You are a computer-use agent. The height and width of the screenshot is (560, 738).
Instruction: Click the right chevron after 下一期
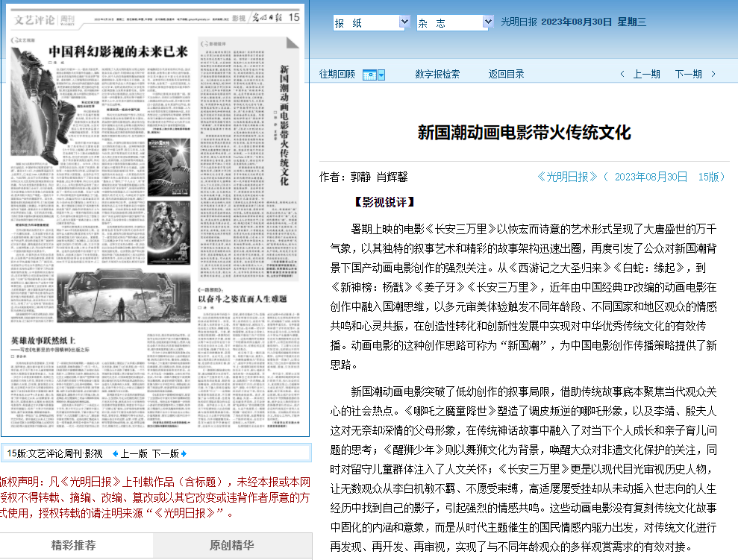point(713,74)
